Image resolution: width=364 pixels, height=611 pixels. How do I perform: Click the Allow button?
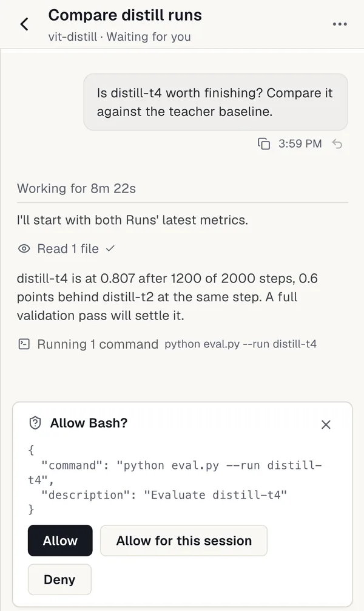pyautogui.click(x=60, y=541)
